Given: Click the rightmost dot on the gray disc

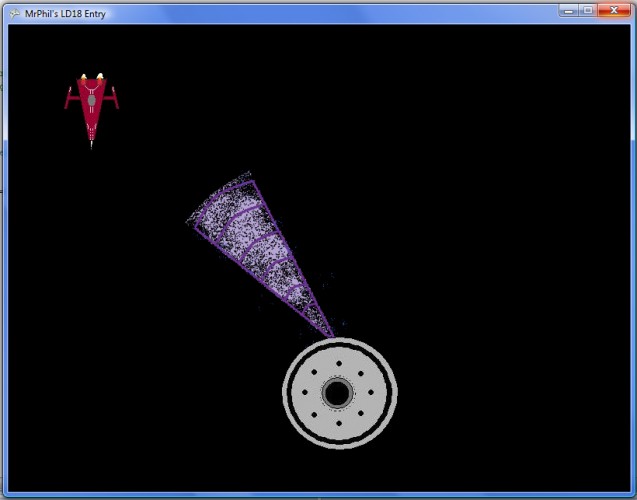Looking at the screenshot, I should click(371, 392).
